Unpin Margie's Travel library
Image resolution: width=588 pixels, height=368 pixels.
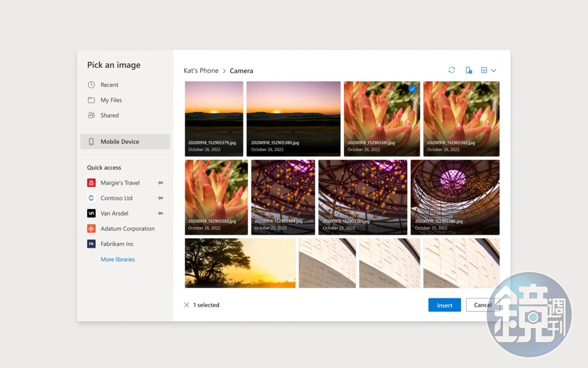[x=160, y=183]
